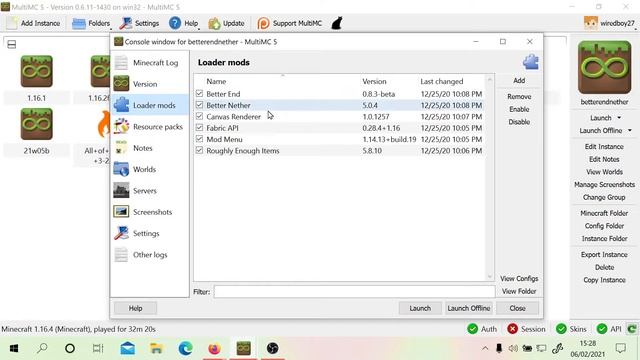Click Remove mod button
This screenshot has width=640, height=360.
519,97
